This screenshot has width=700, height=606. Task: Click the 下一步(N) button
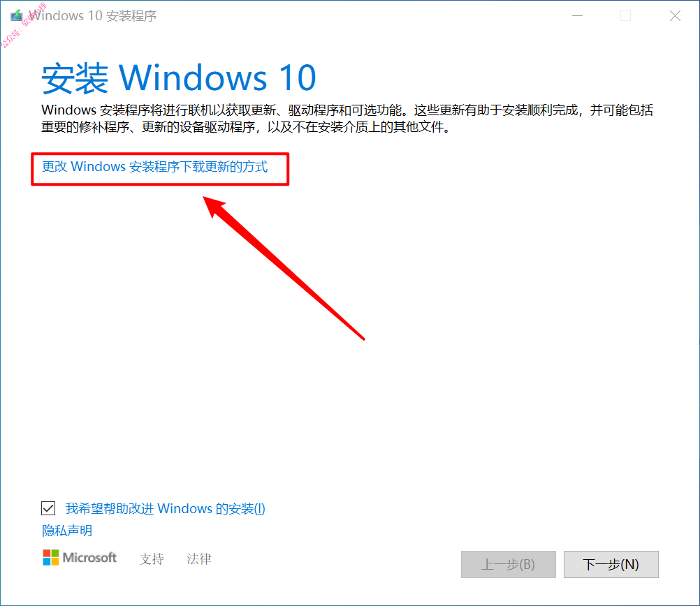(x=611, y=565)
